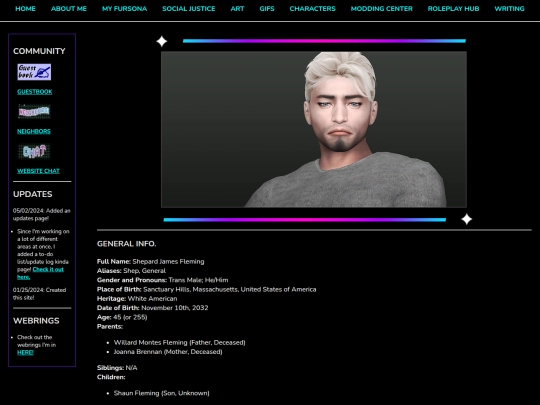Viewport: 540px width, 405px height.
Task: Open the MODDING CENTER page
Action: tap(382, 9)
